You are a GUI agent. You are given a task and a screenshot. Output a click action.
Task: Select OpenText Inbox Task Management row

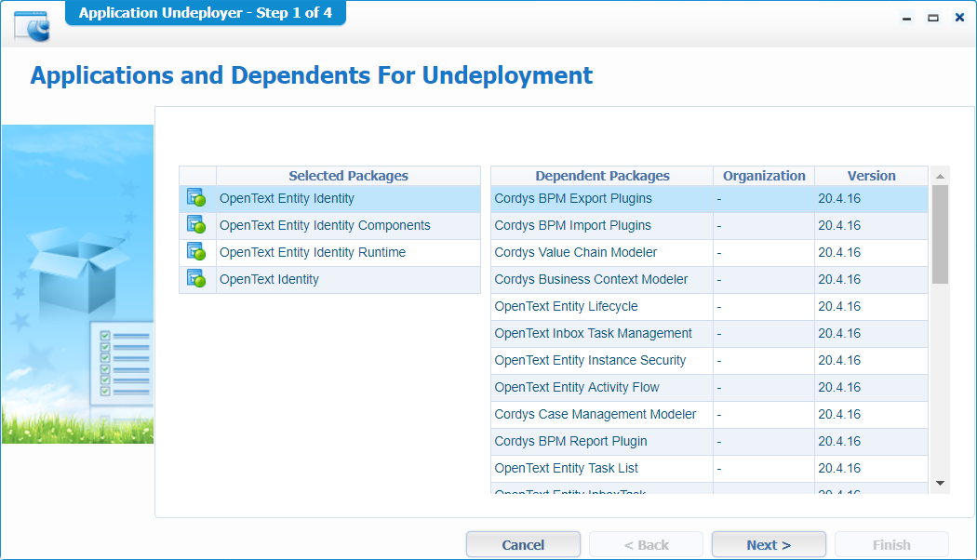[709, 333]
